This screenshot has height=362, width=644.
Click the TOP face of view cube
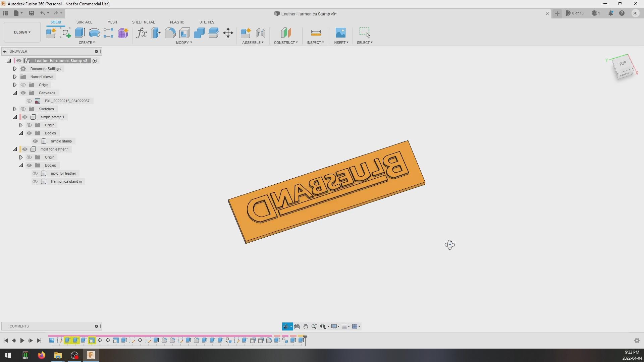click(622, 63)
